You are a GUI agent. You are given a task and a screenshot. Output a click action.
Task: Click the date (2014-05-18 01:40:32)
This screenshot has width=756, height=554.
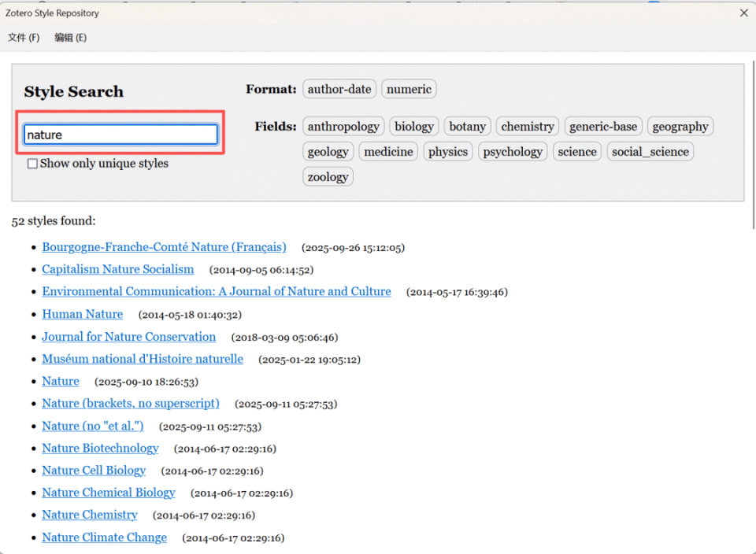(x=190, y=315)
